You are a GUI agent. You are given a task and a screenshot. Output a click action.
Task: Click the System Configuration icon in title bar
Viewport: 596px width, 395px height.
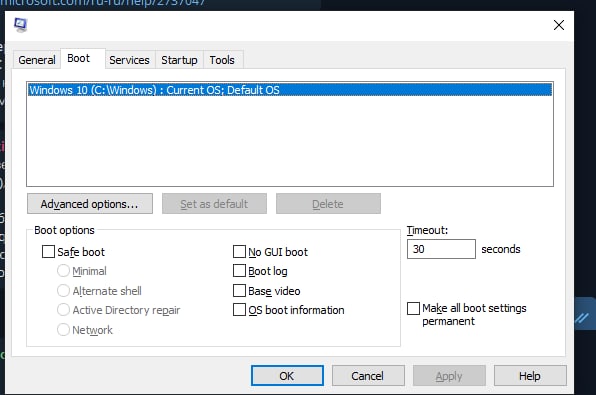tap(21, 25)
